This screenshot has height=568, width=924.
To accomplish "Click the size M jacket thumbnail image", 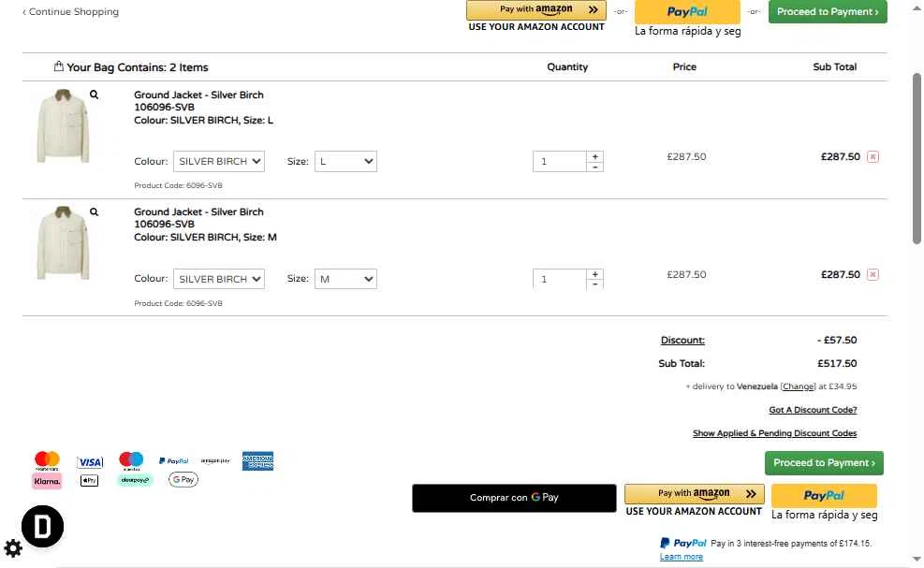I will pos(63,242).
